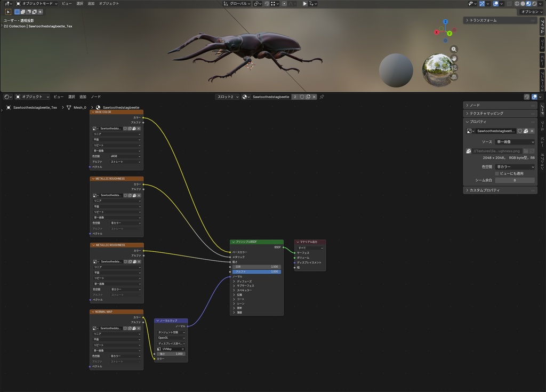The height and width of the screenshot is (392, 546).
Task: Open ソース 単一画像 dropdown
Action: tap(515, 142)
